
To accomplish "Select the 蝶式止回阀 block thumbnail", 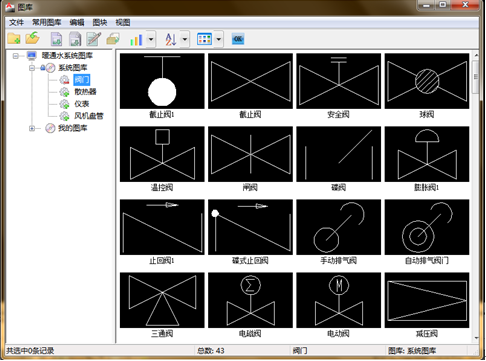I will tap(250, 227).
